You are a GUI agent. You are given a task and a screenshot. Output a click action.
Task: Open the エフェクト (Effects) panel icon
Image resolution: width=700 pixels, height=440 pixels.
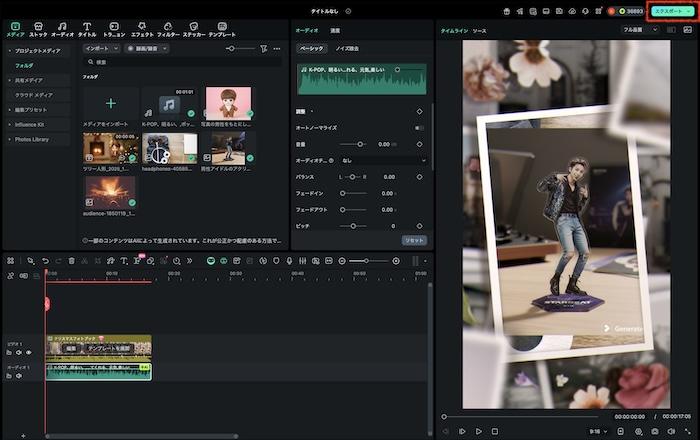(142, 28)
